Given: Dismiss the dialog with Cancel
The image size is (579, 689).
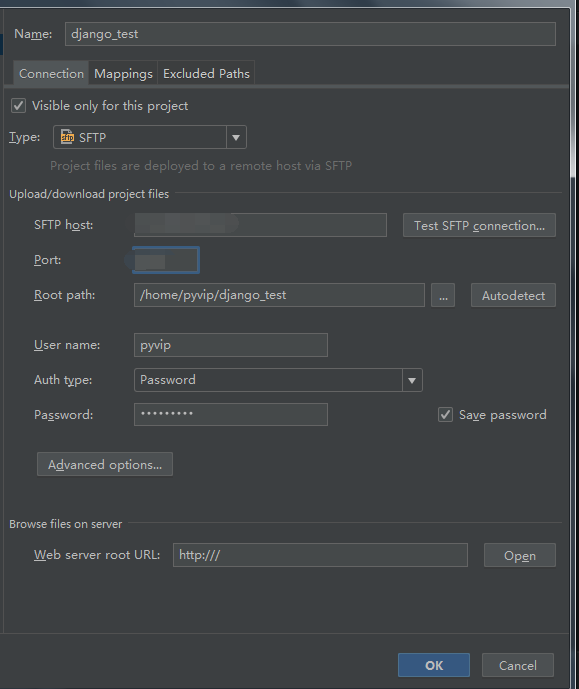Looking at the screenshot, I should [x=517, y=665].
